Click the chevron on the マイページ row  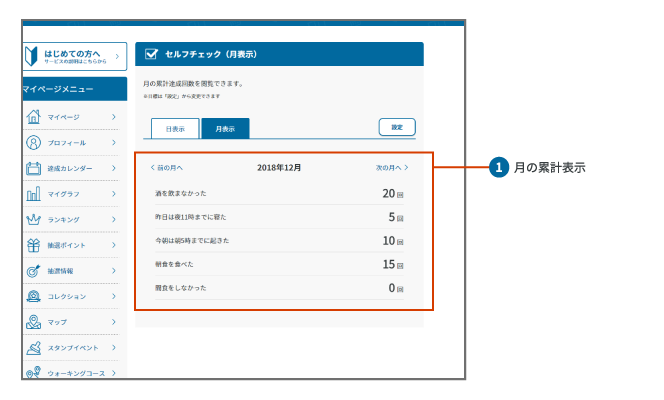click(x=113, y=117)
